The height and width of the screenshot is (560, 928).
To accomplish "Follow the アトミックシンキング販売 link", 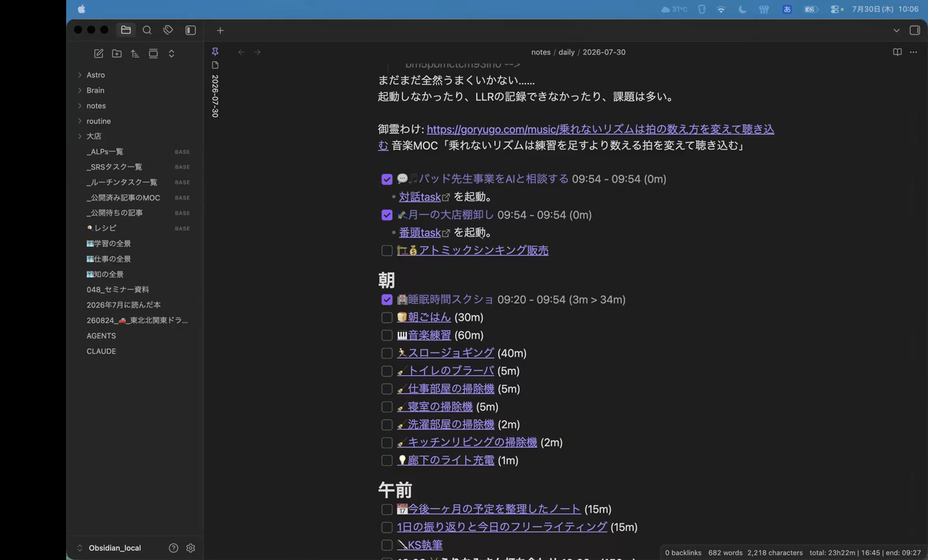I will click(x=483, y=251).
